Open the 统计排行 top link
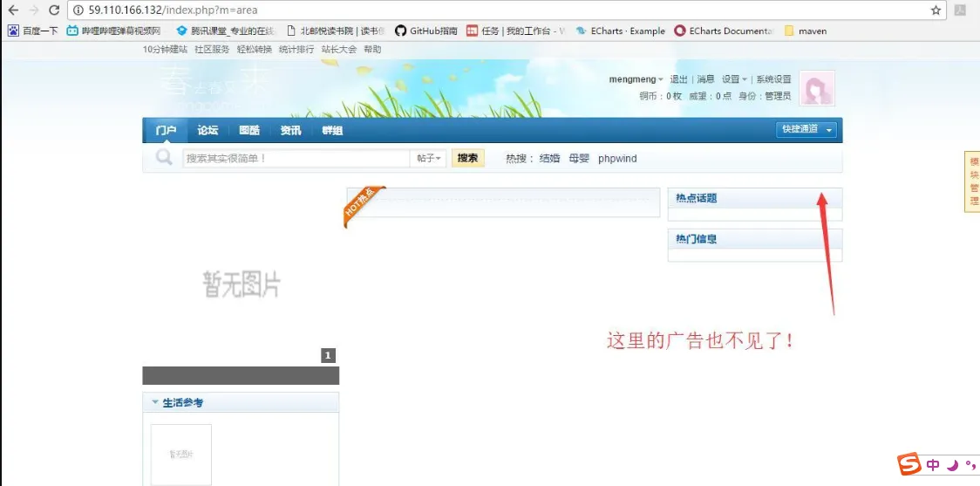The width and height of the screenshot is (980, 486). tap(296, 50)
